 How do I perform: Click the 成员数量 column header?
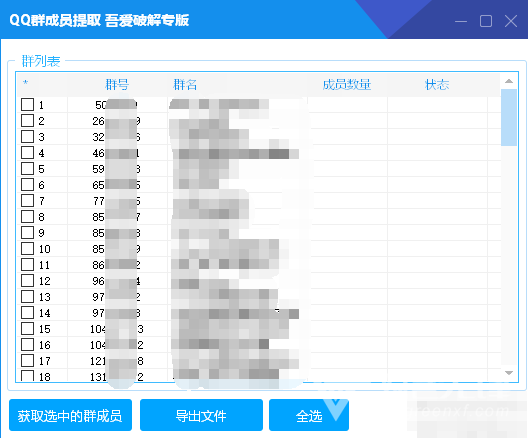347,85
